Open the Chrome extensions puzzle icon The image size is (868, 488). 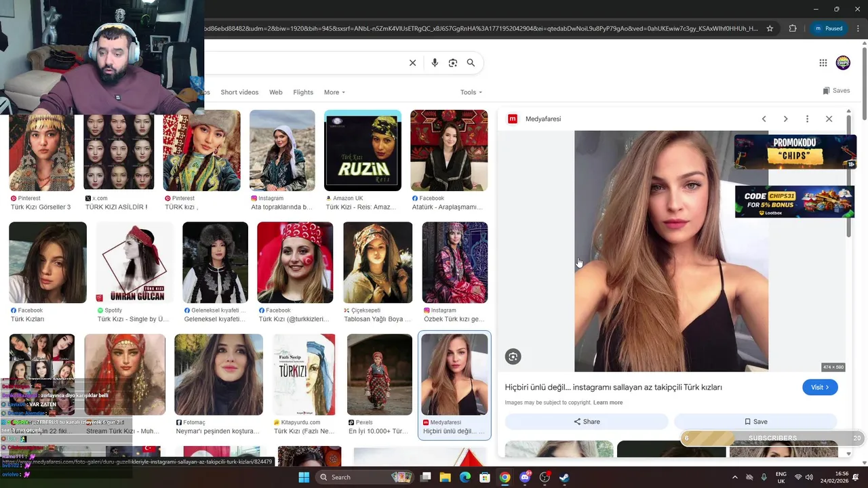coord(792,28)
